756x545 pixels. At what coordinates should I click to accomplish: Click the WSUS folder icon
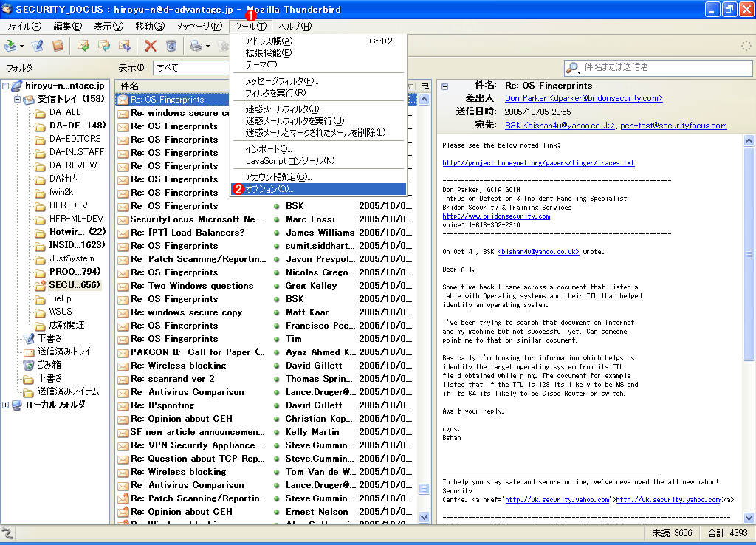pyautogui.click(x=41, y=312)
